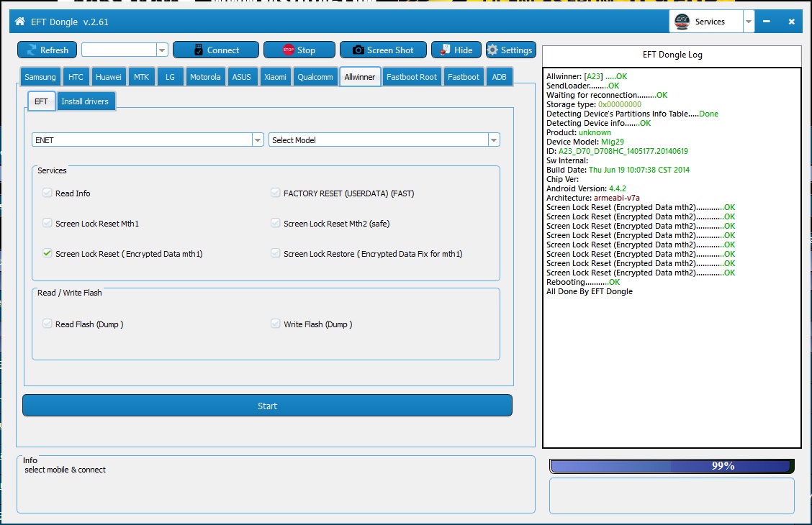Click log build date 'Thu Jun 19 10:07:38 CST 2014'
The width and height of the screenshot is (812, 525).
[x=639, y=170]
